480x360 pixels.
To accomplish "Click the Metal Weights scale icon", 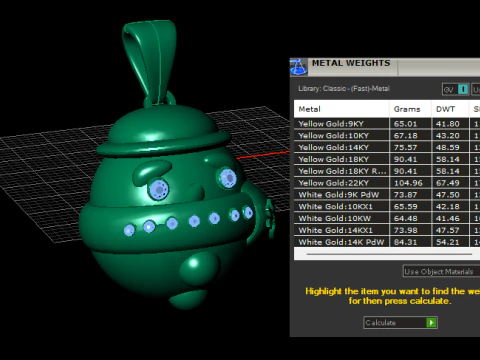I will click(x=298, y=67).
